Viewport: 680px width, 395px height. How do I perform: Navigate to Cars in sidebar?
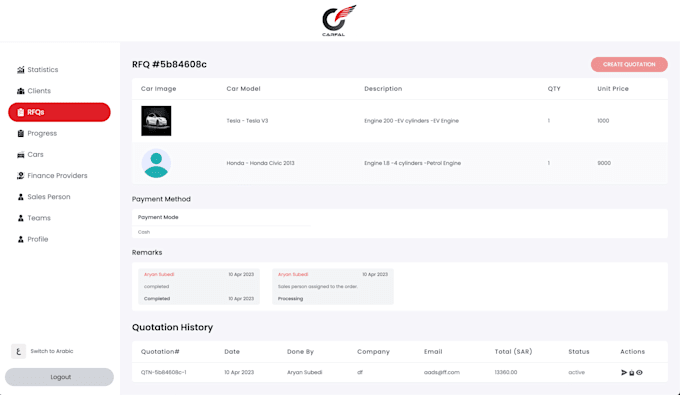36,154
